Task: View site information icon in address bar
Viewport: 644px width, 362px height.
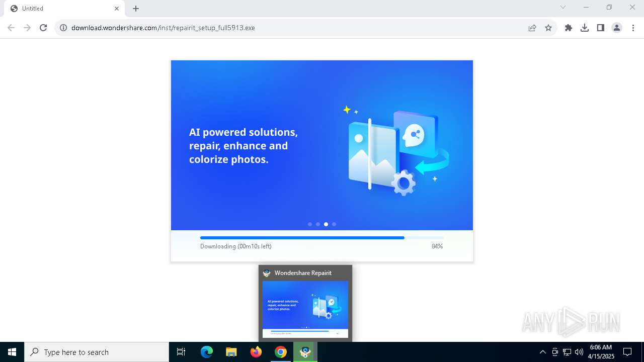Action: (x=63, y=28)
